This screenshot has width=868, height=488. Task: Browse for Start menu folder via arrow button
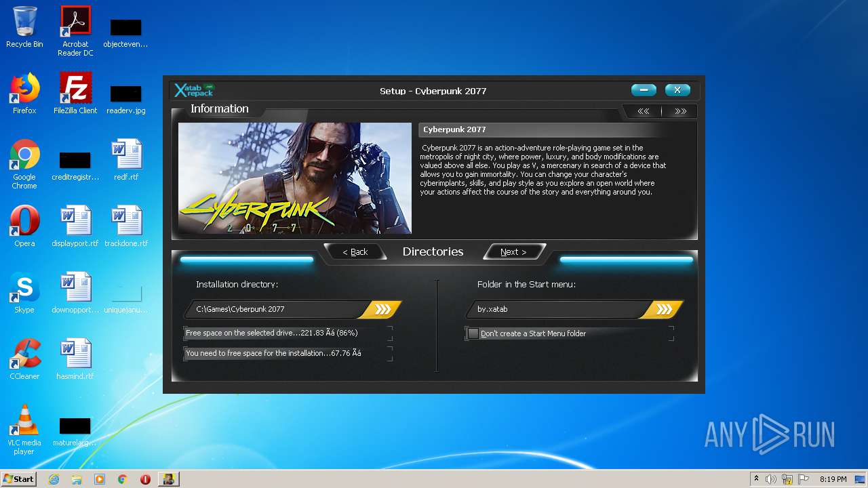pos(664,309)
